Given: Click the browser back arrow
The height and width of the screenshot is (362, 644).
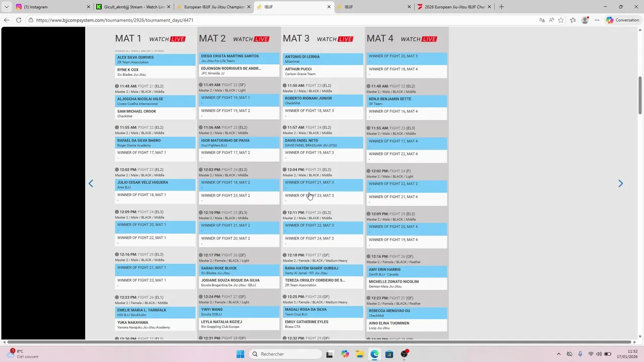Looking at the screenshot, I should (x=7, y=20).
